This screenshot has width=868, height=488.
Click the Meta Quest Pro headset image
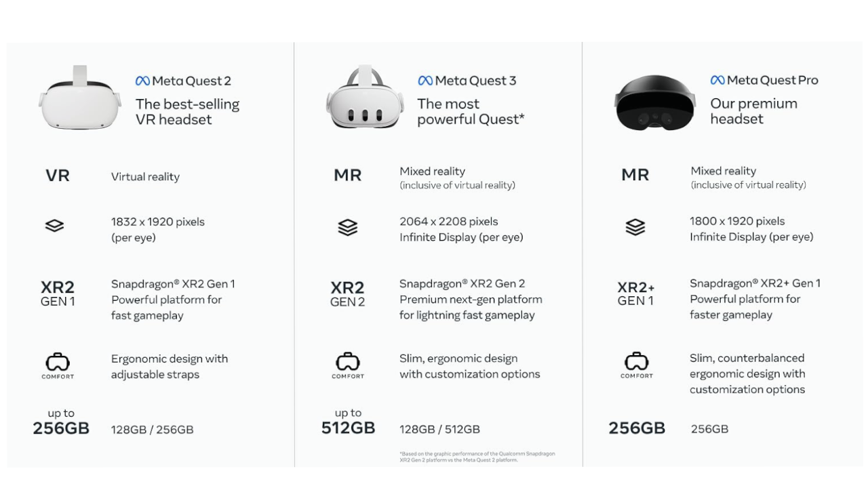click(x=654, y=102)
